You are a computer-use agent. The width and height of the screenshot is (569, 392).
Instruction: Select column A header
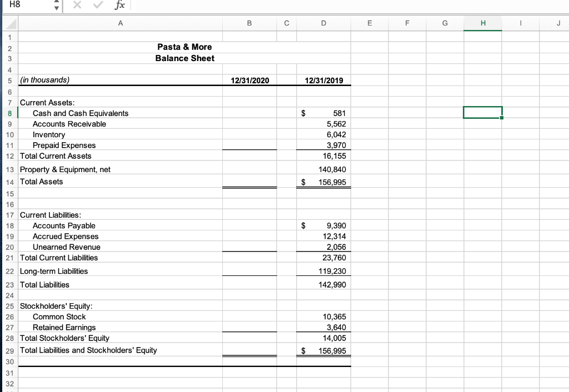(120, 23)
